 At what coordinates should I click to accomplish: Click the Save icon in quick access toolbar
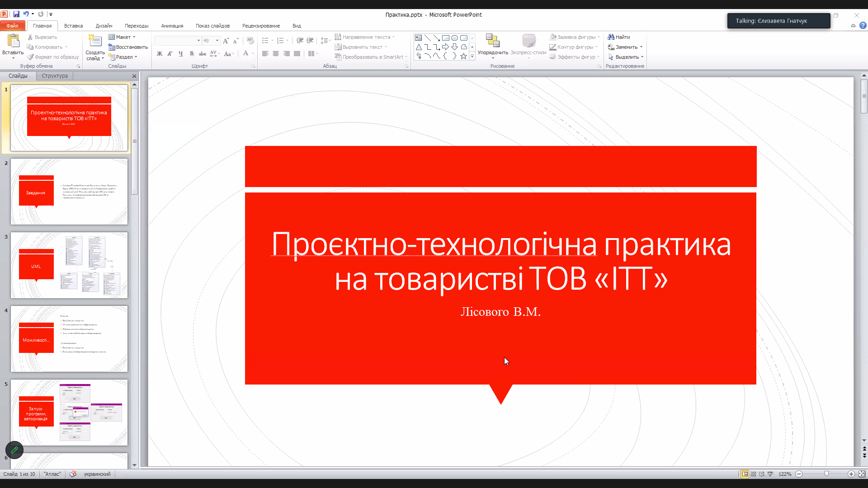click(16, 14)
